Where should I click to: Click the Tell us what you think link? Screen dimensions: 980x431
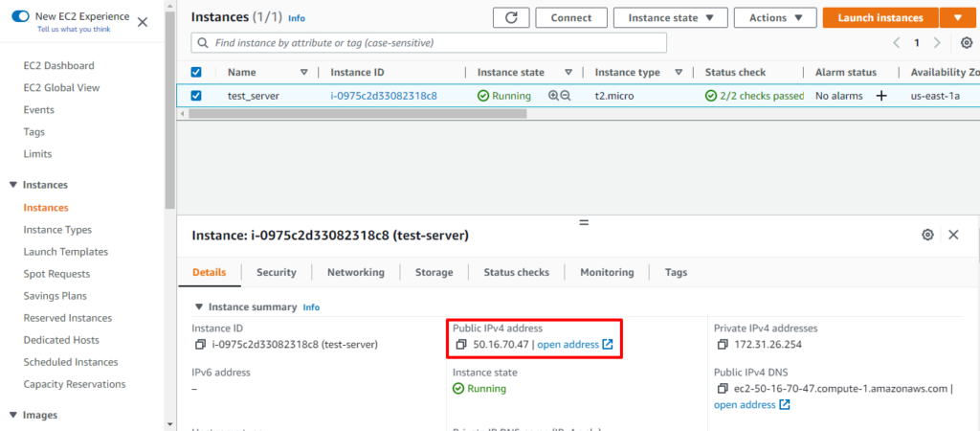(74, 29)
